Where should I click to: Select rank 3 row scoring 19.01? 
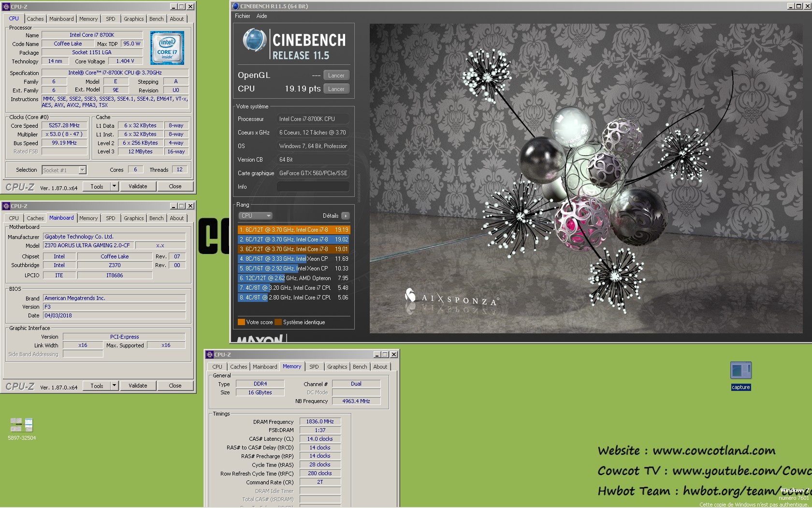(x=294, y=249)
